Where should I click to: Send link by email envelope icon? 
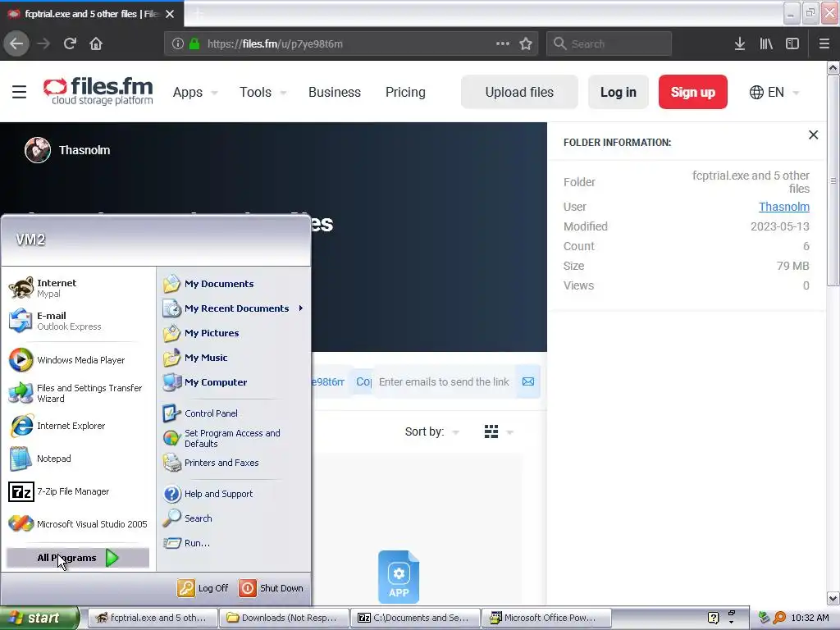pyautogui.click(x=528, y=381)
